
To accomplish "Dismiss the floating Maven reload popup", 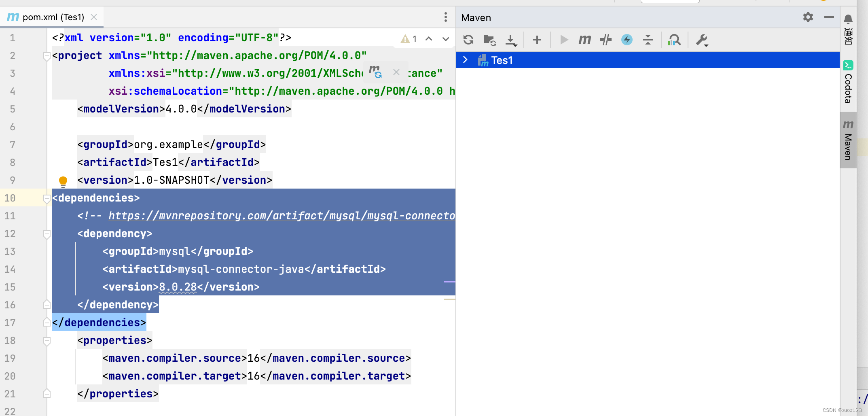I will [396, 72].
